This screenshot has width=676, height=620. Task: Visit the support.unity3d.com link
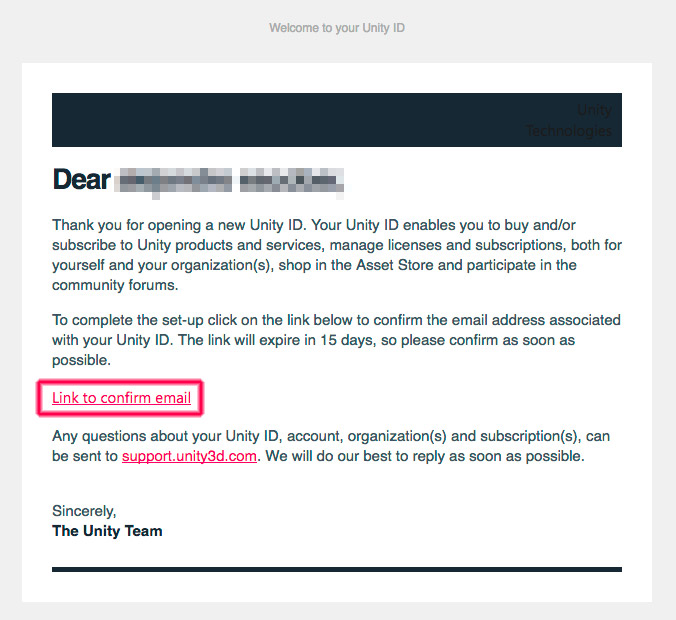click(x=189, y=456)
